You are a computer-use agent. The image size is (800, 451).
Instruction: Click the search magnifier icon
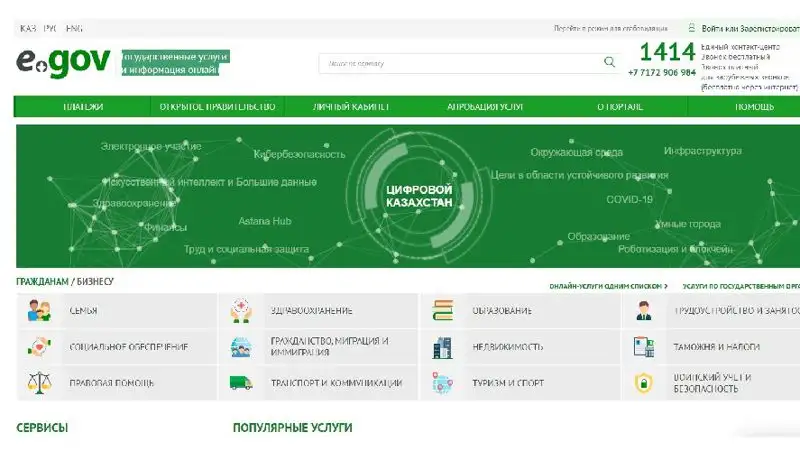click(609, 62)
